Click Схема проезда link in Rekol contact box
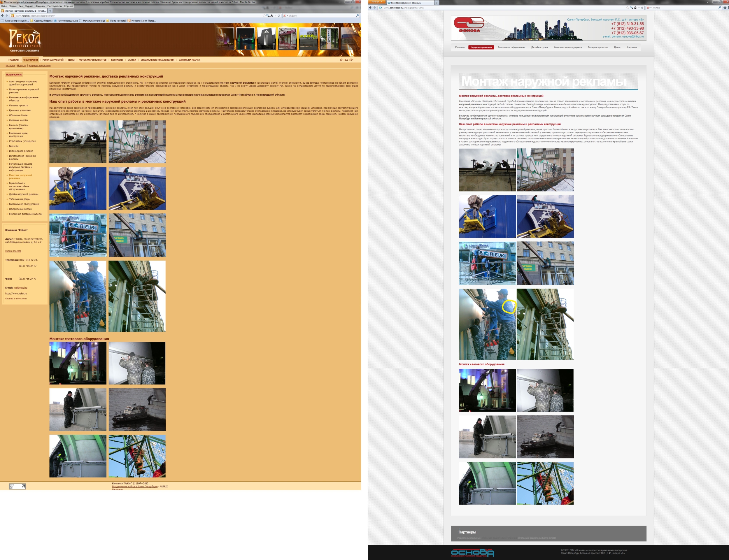Viewport: 729px width, 560px height. [x=13, y=251]
